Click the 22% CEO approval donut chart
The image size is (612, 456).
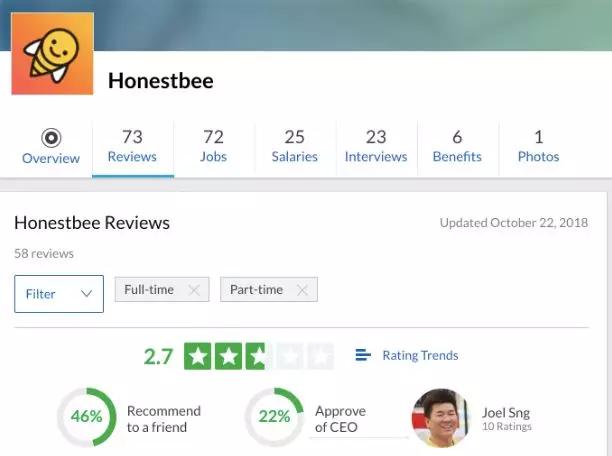click(274, 417)
